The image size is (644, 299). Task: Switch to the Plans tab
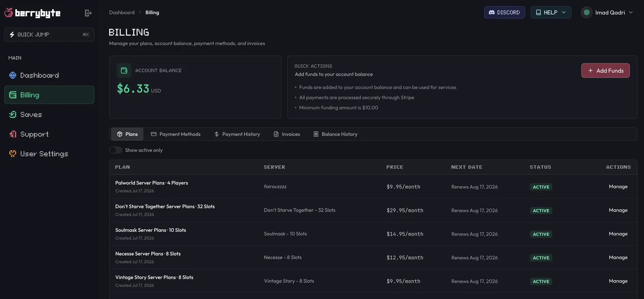point(127,134)
